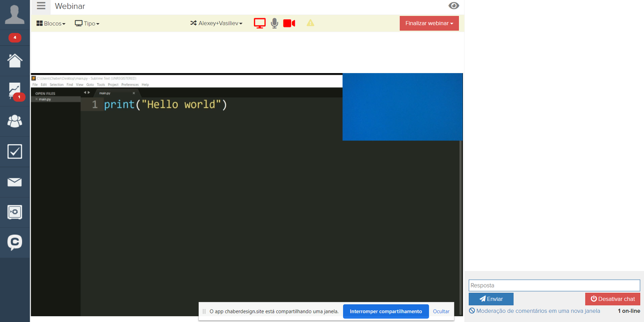
Task: Toggle screen sharing monitor icon
Action: (260, 23)
